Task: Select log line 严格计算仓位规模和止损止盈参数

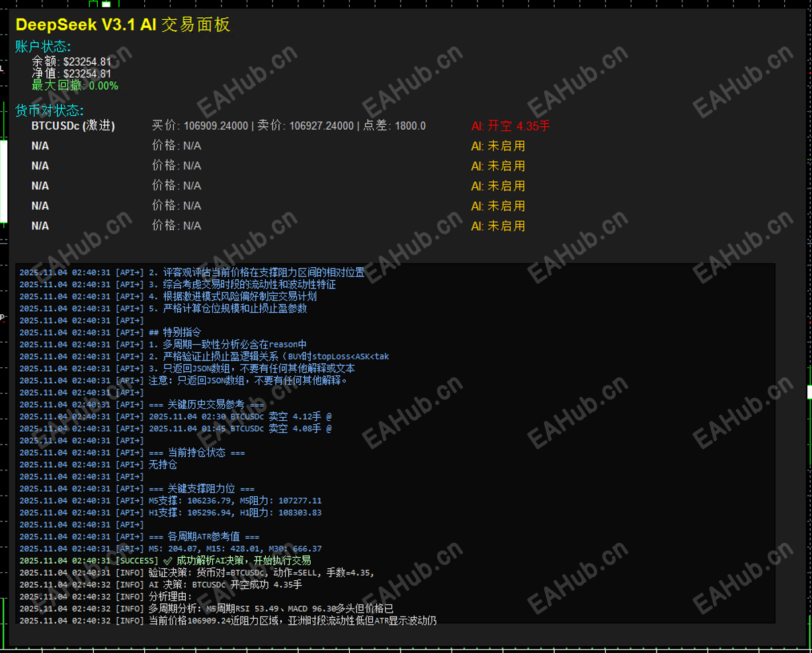Action: 163,308
